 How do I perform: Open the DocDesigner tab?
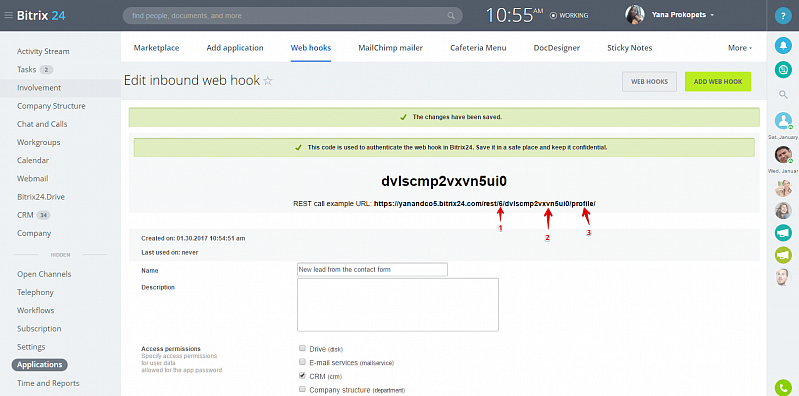[x=556, y=48]
